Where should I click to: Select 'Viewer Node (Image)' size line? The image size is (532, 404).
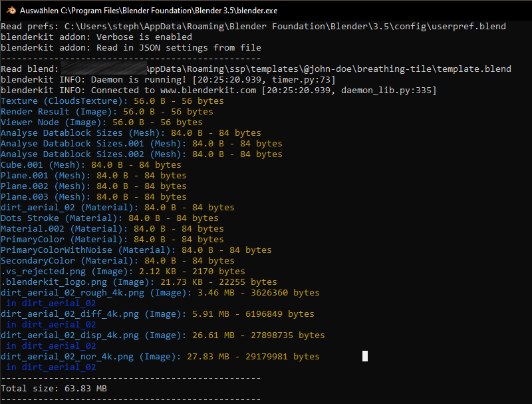102,122
